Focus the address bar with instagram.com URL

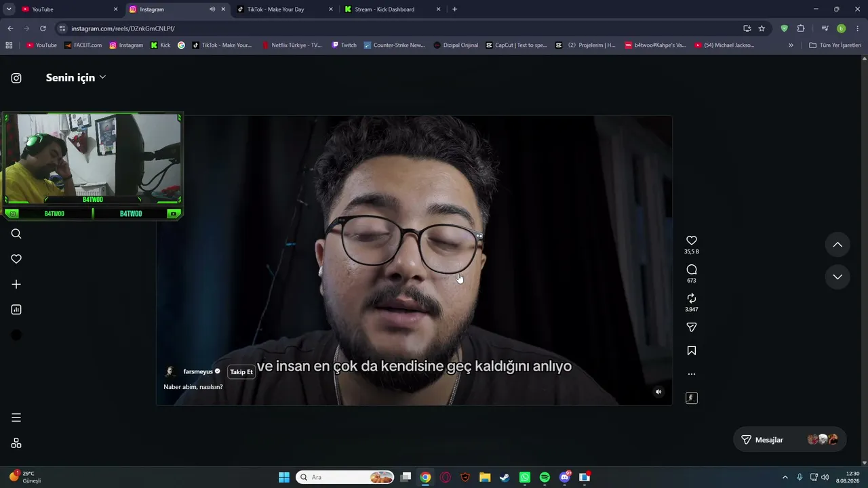[x=400, y=28]
